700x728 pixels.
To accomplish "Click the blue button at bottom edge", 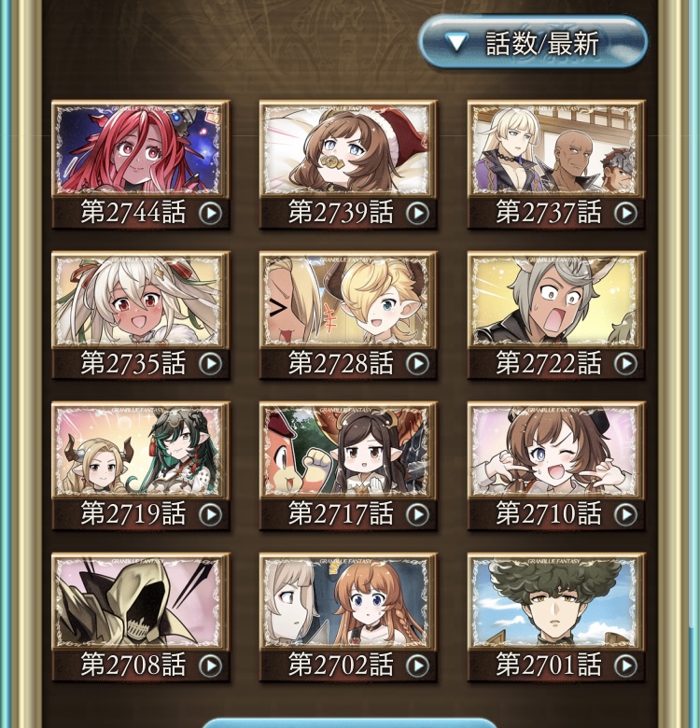I will click(349, 723).
